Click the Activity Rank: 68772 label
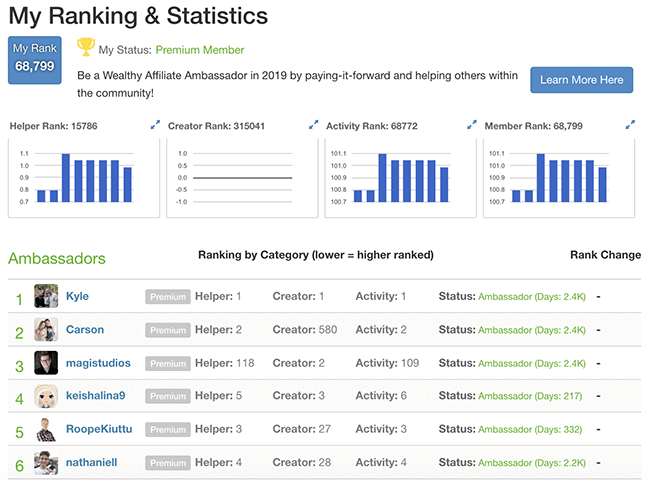650x481 pixels. tap(372, 126)
